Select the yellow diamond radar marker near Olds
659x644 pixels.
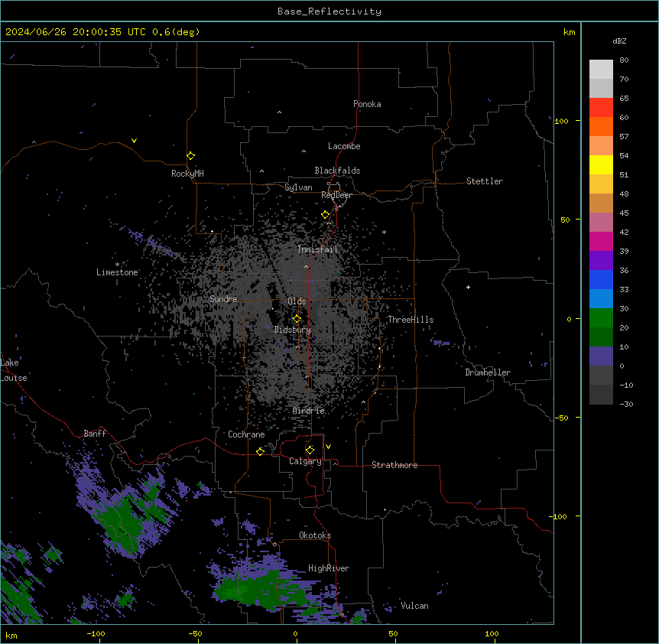297,318
